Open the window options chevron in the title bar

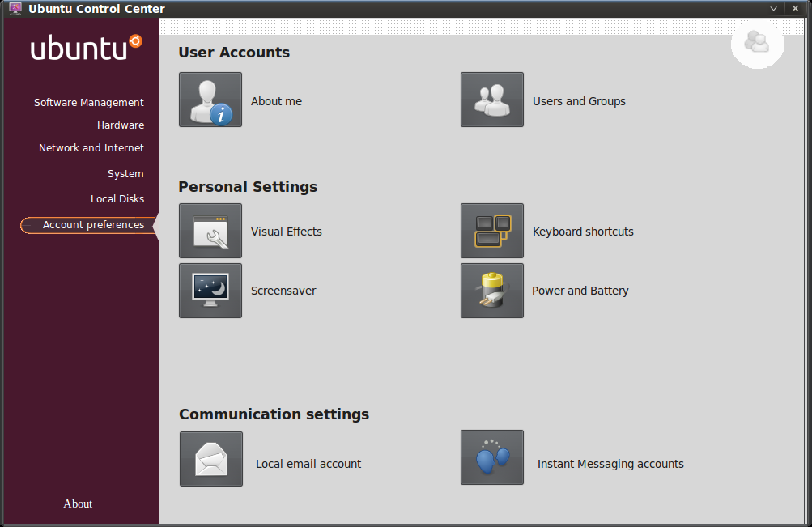click(x=773, y=8)
